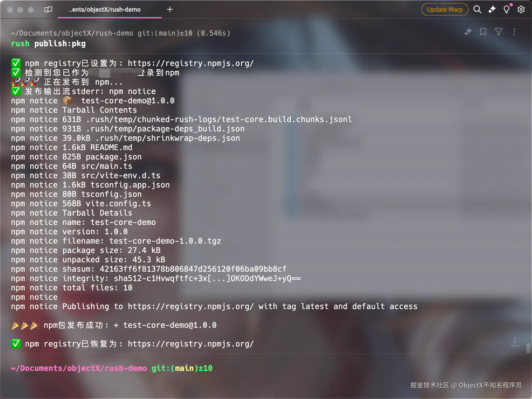Open the settings gear icon
The width and height of the screenshot is (532, 399).
[x=521, y=10]
